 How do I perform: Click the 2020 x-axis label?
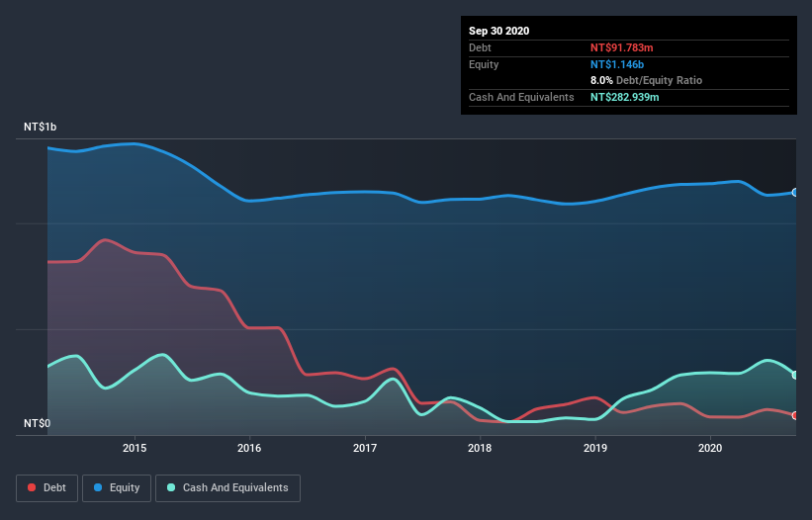710,448
